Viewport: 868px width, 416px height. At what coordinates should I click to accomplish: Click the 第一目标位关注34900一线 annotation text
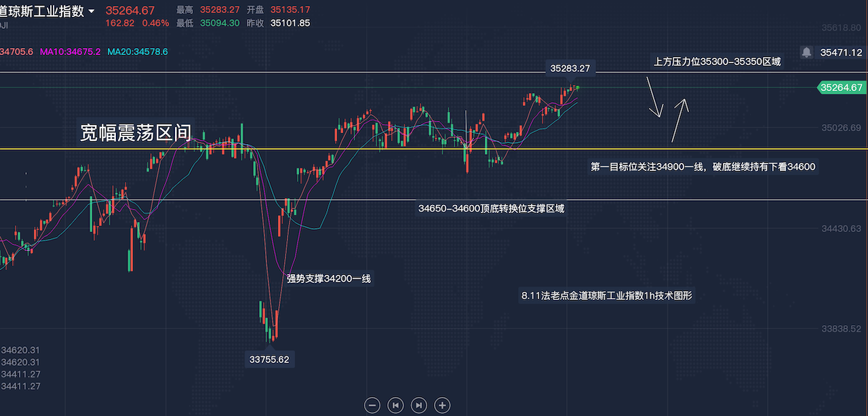[x=703, y=166]
